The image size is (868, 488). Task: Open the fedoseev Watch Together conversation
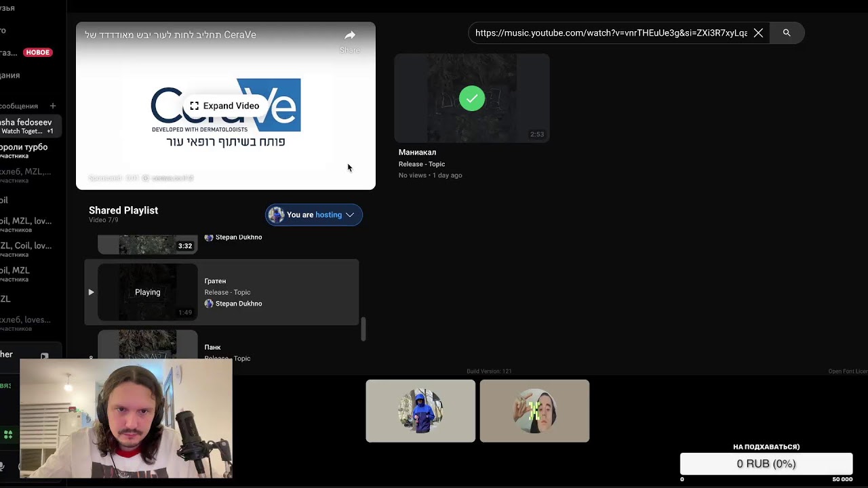pos(31,126)
